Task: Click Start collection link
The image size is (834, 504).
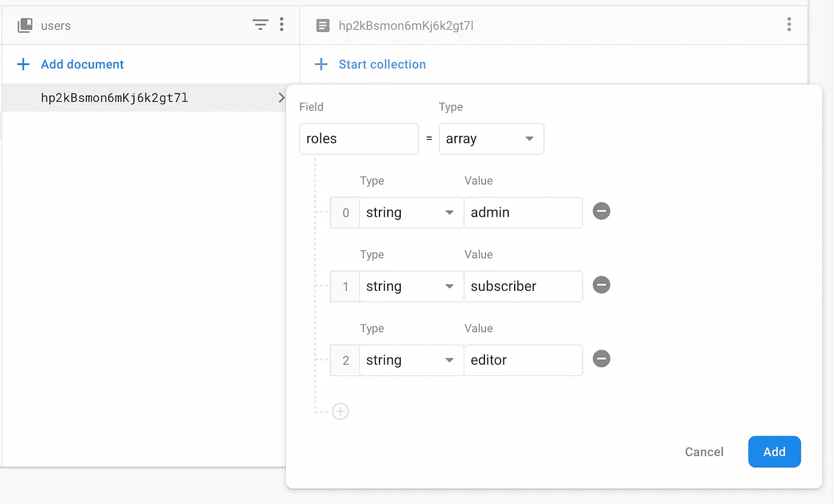Action: (382, 64)
